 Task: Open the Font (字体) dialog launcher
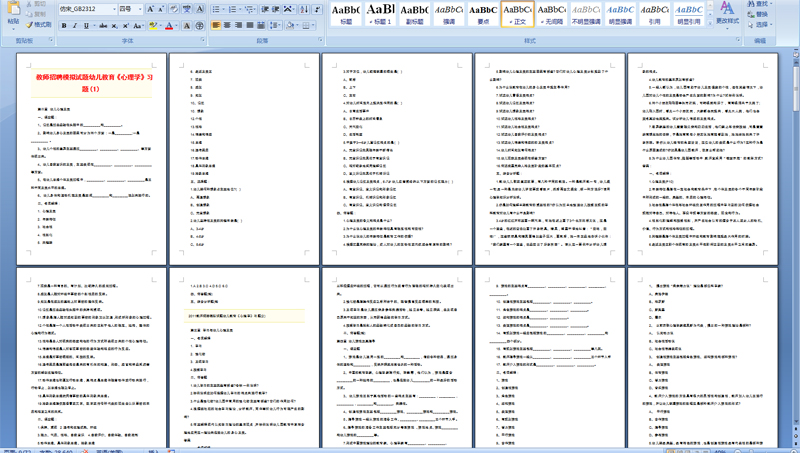(203, 40)
